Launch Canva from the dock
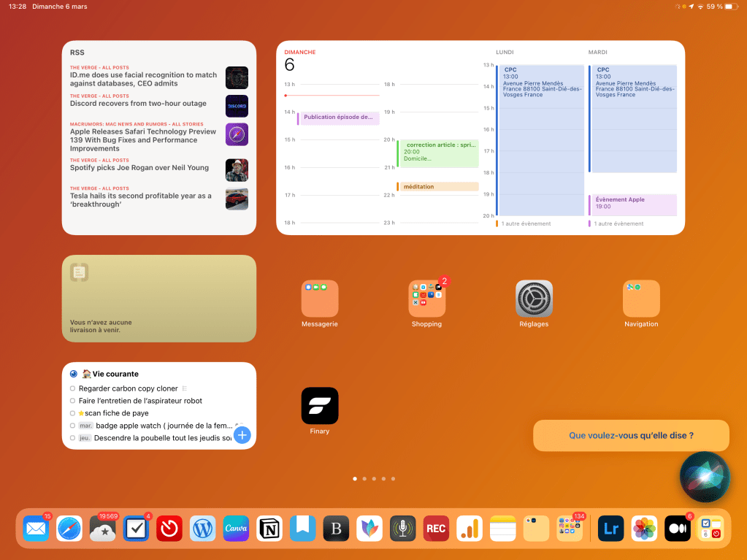This screenshot has height=560, width=747. pyautogui.click(x=236, y=528)
